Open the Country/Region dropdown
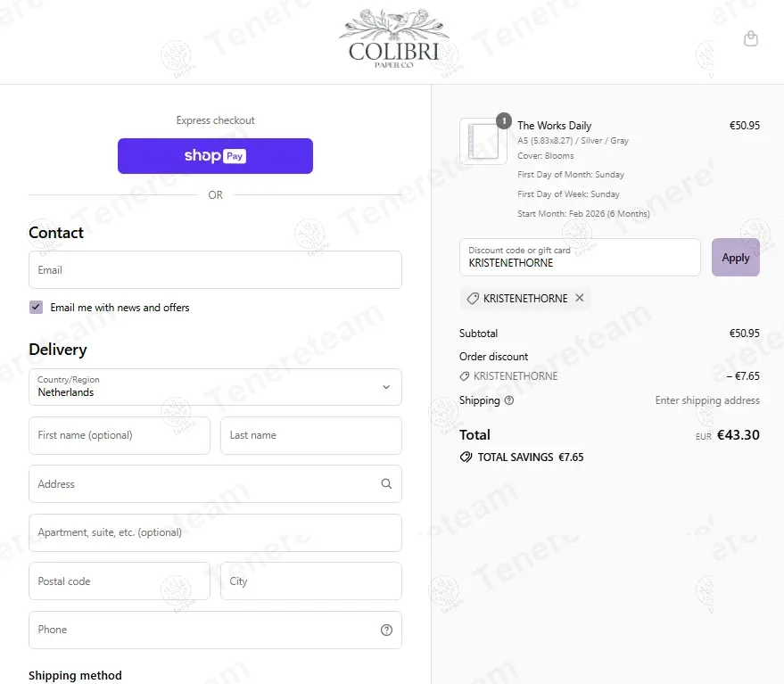This screenshot has height=684, width=784. point(215,387)
